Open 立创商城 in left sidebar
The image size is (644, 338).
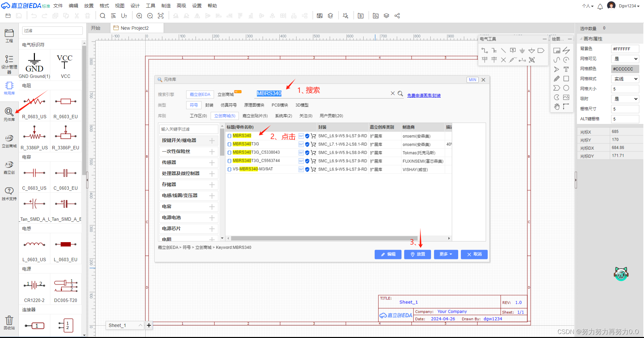tap(9, 141)
